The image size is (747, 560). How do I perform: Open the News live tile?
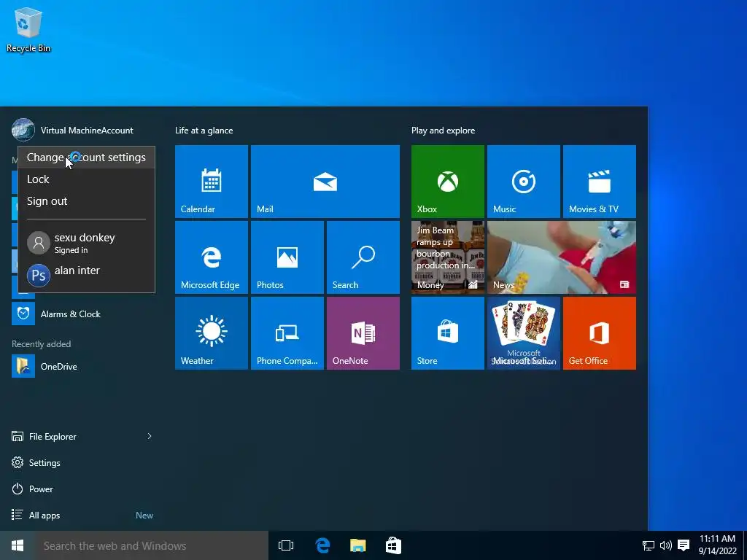(x=561, y=257)
